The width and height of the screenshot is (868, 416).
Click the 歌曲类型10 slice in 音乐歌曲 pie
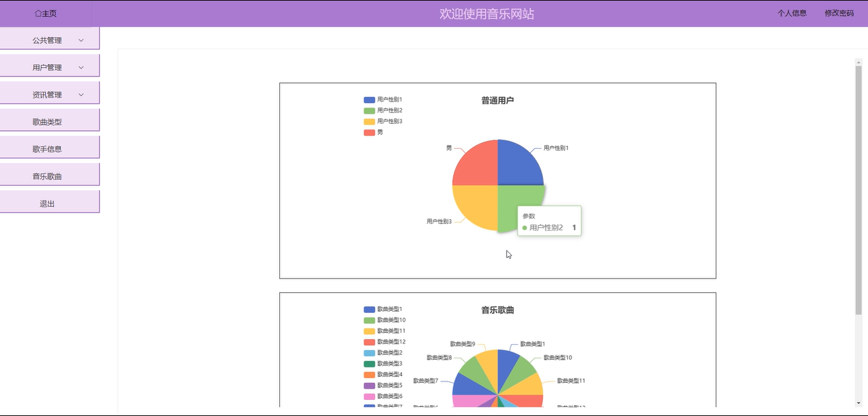click(x=520, y=372)
